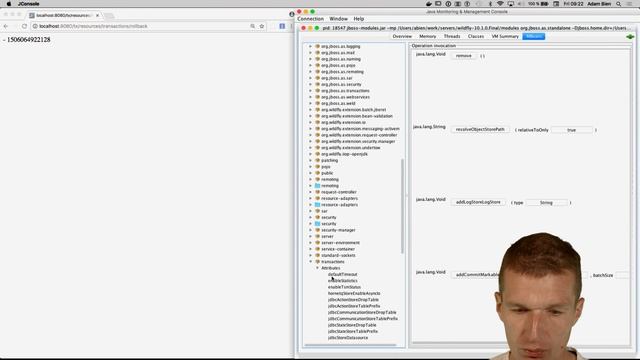Expand the org.wildfly.extension.io node
The height and width of the screenshot is (360, 640).
tap(310, 122)
